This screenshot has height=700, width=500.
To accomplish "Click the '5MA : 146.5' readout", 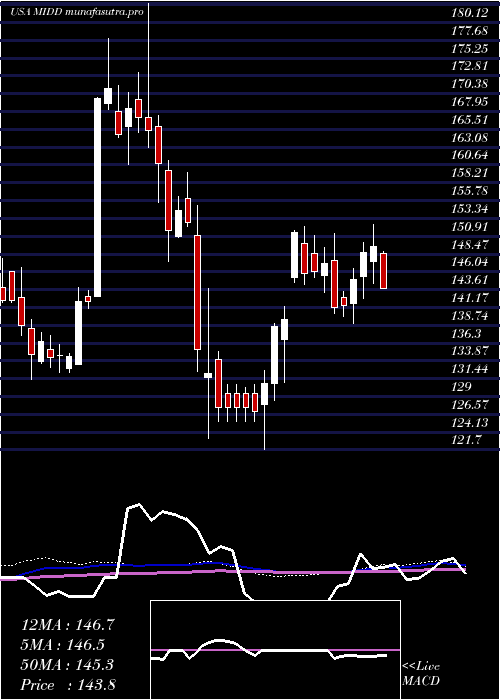I will click(x=64, y=645).
